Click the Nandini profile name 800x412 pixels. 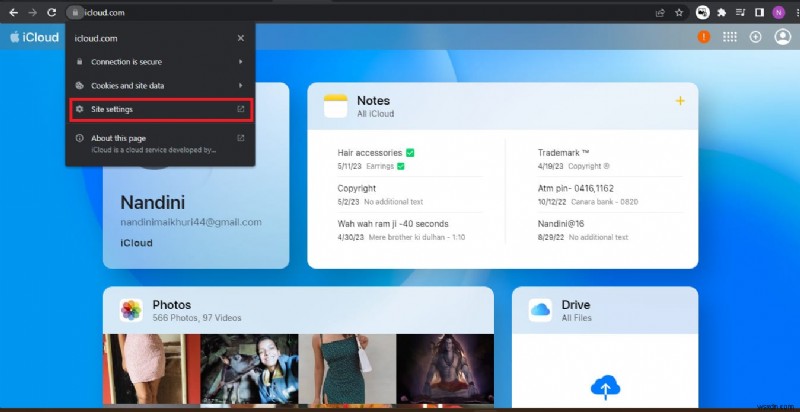coord(153,202)
